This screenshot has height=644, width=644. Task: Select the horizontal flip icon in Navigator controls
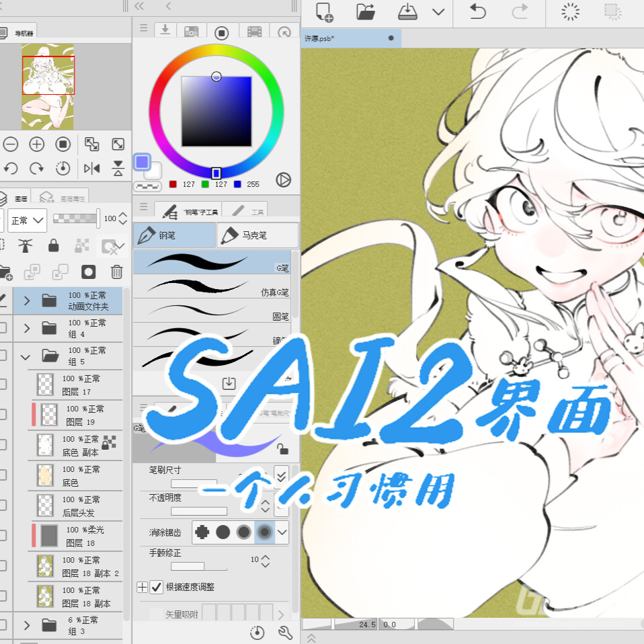[92, 169]
